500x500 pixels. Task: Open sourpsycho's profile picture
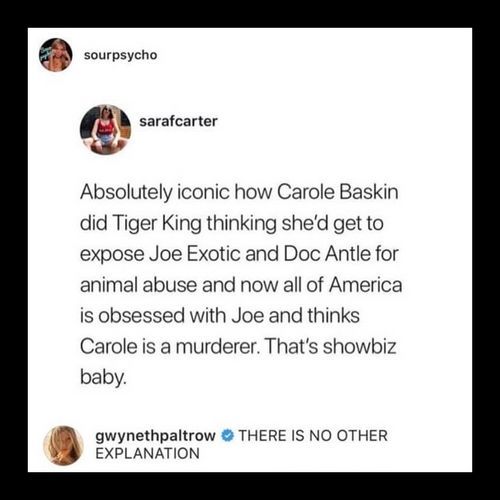[56, 55]
